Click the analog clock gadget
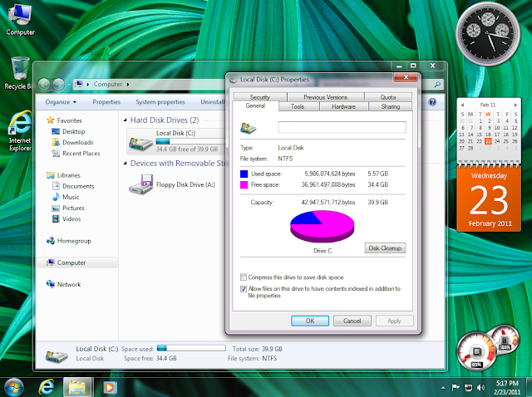The height and width of the screenshot is (397, 532). coord(488,34)
